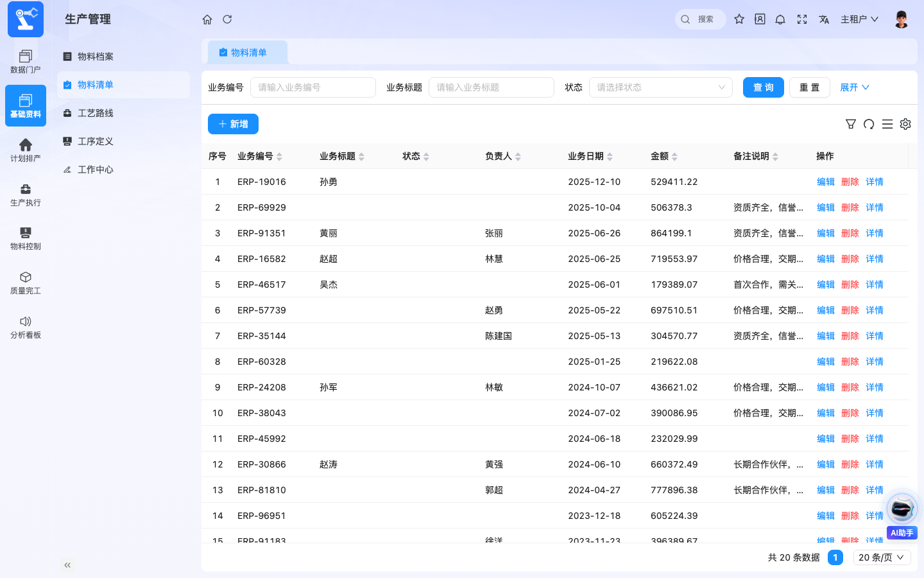The height and width of the screenshot is (578, 924).
Task: Select 工作中心 menu item
Action: pos(123,170)
